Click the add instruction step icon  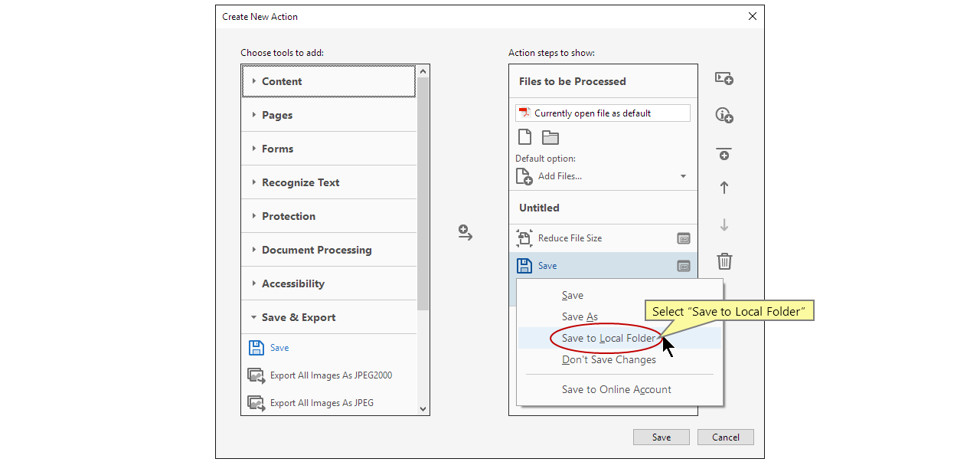point(724,114)
